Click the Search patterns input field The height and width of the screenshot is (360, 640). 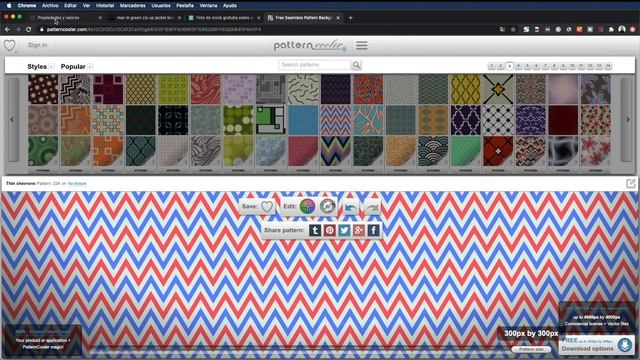tap(315, 65)
